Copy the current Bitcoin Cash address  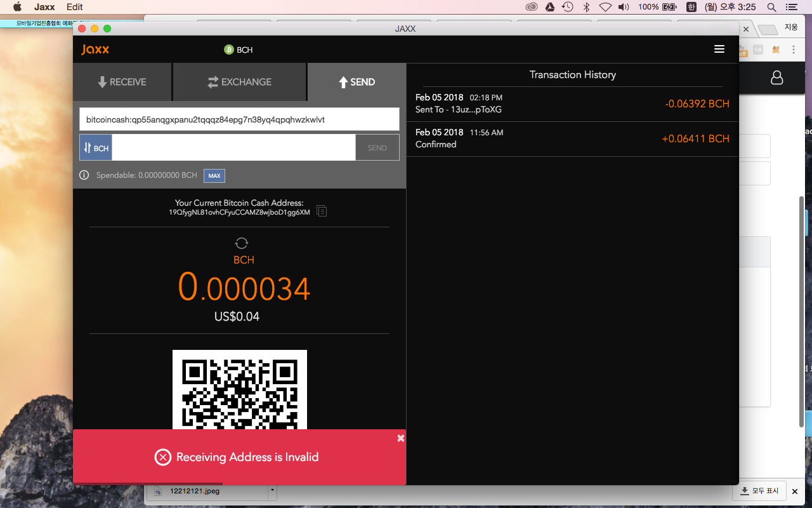pos(322,210)
